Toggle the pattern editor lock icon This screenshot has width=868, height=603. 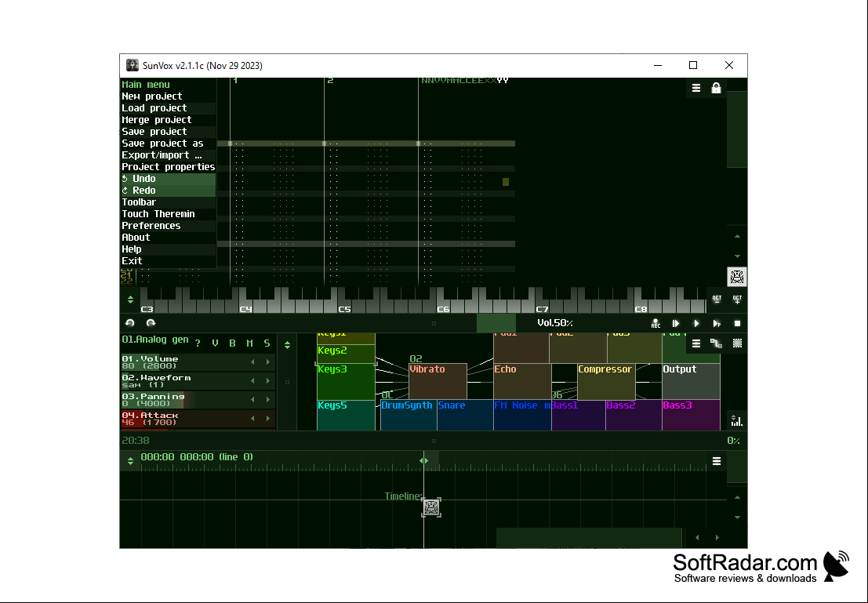tap(717, 88)
